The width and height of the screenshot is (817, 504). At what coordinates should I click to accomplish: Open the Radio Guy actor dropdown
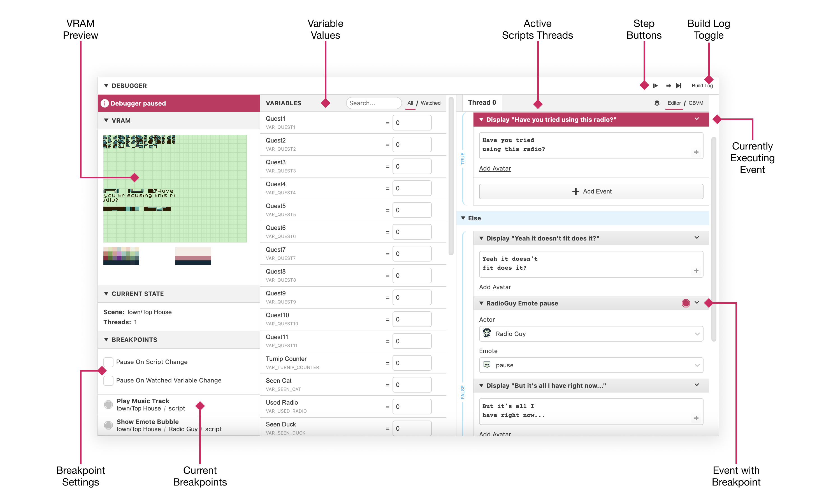[x=591, y=334]
